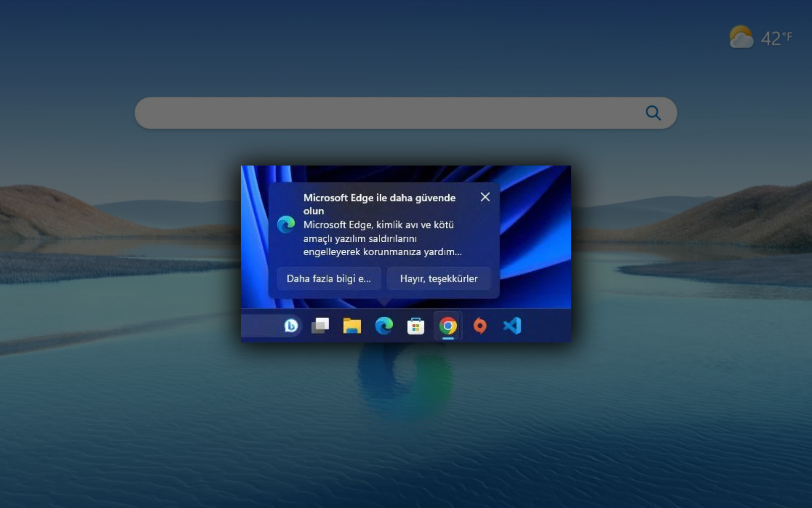Choose "Hayır, teşekkürler" button
The width and height of the screenshot is (812, 508).
pyautogui.click(x=439, y=279)
